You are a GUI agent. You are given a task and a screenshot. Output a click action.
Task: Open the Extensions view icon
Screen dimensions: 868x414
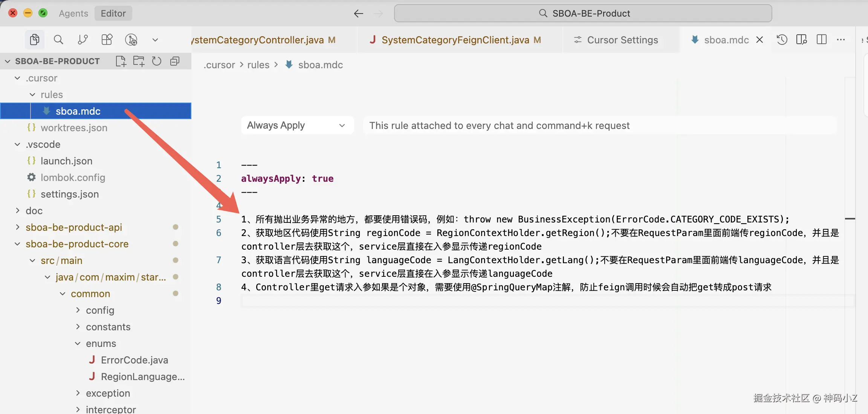pyautogui.click(x=107, y=40)
